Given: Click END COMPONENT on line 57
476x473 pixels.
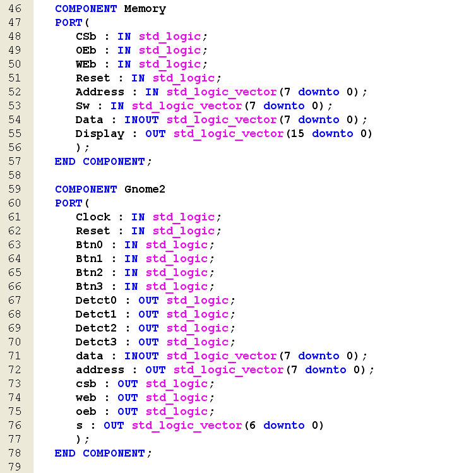Looking at the screenshot, I should (100, 162).
